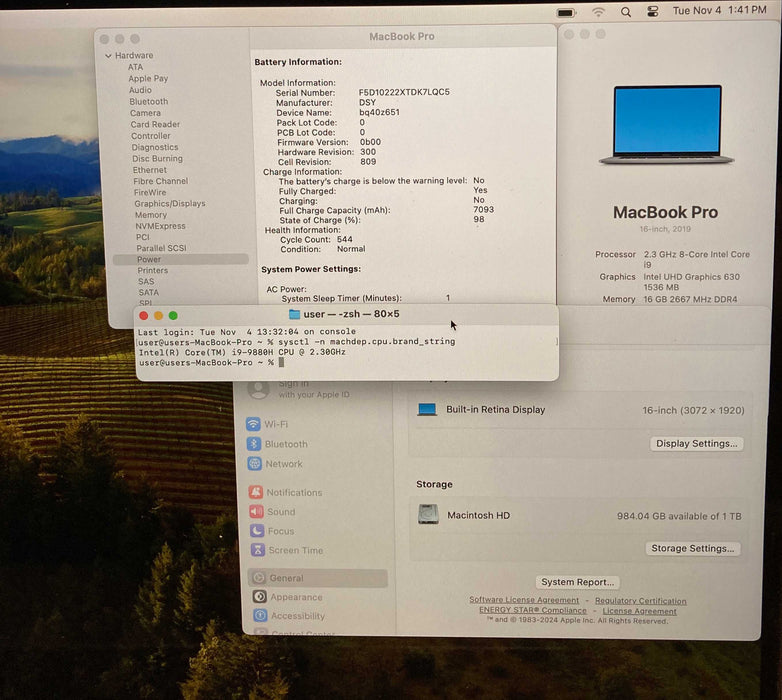Open Regulatory Certification link
This screenshot has width=782, height=700.
click(x=640, y=601)
